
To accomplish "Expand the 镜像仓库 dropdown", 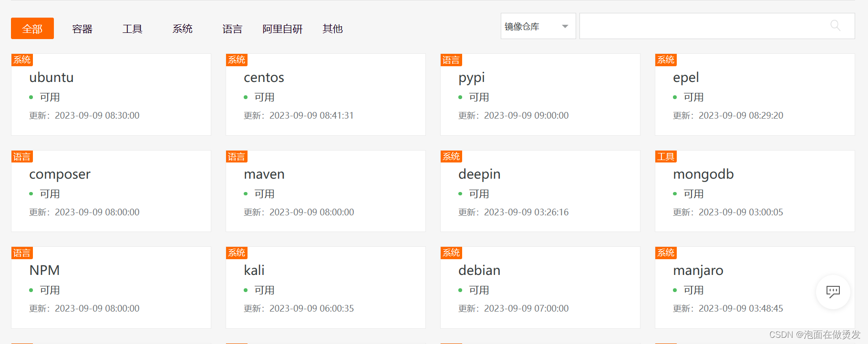I will point(538,26).
